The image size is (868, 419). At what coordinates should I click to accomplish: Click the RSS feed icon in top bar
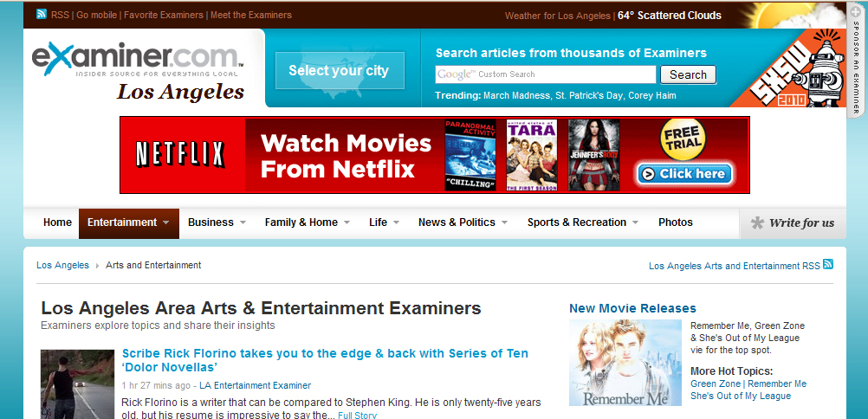point(42,15)
